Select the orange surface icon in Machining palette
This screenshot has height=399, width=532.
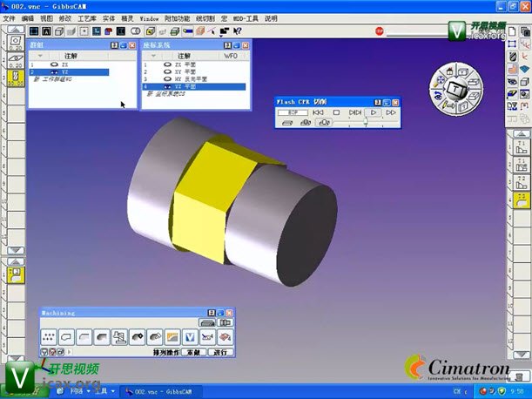(172, 337)
